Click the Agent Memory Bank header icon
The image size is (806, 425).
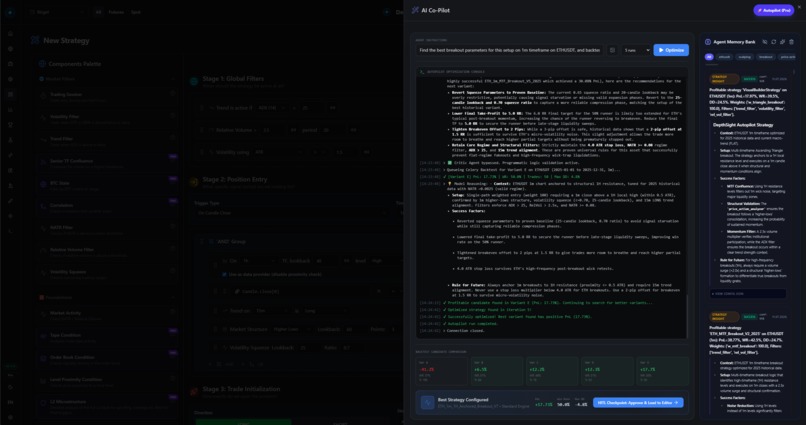pyautogui.click(x=708, y=42)
